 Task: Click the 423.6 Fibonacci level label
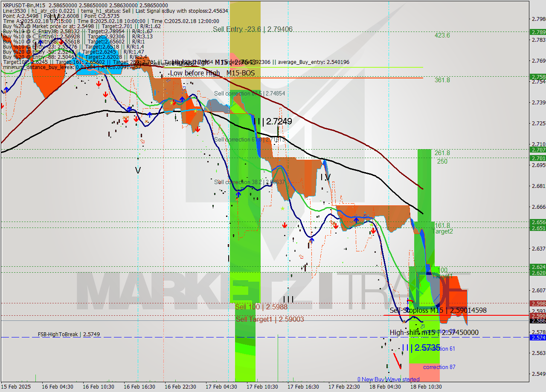pos(442,35)
